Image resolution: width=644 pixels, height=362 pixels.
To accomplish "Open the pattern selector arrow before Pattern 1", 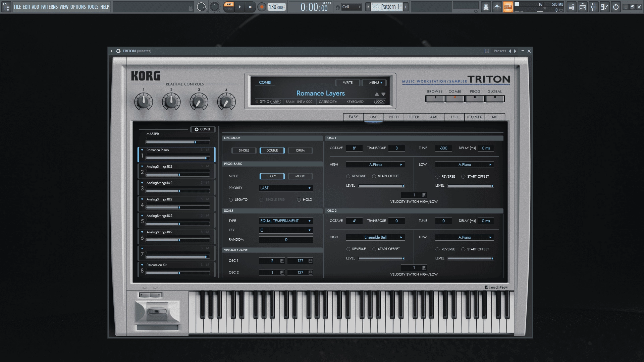I will pyautogui.click(x=368, y=7).
